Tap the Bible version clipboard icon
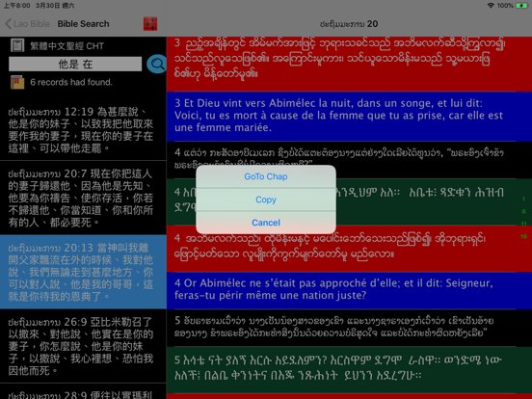Screen dimensions: 532x399 pos(17,45)
